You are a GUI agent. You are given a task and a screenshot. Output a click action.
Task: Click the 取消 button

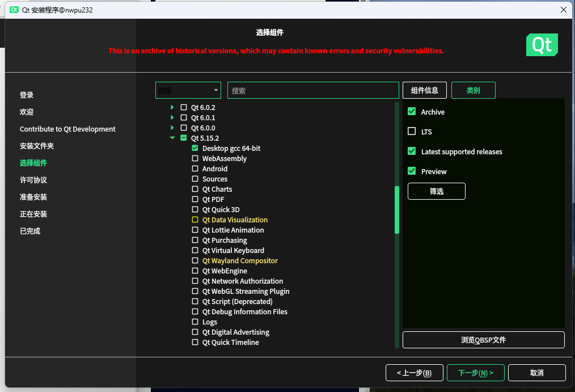point(536,373)
